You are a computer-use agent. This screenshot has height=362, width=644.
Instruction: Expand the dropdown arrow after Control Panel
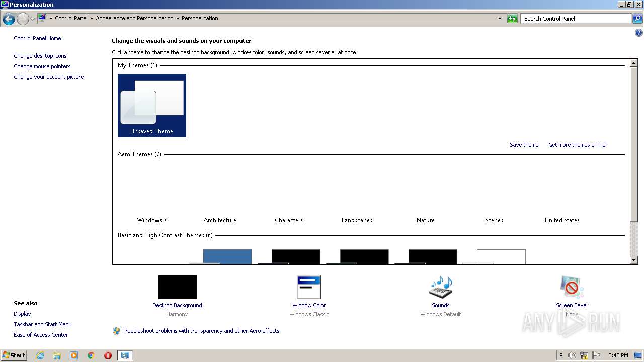(x=92, y=18)
